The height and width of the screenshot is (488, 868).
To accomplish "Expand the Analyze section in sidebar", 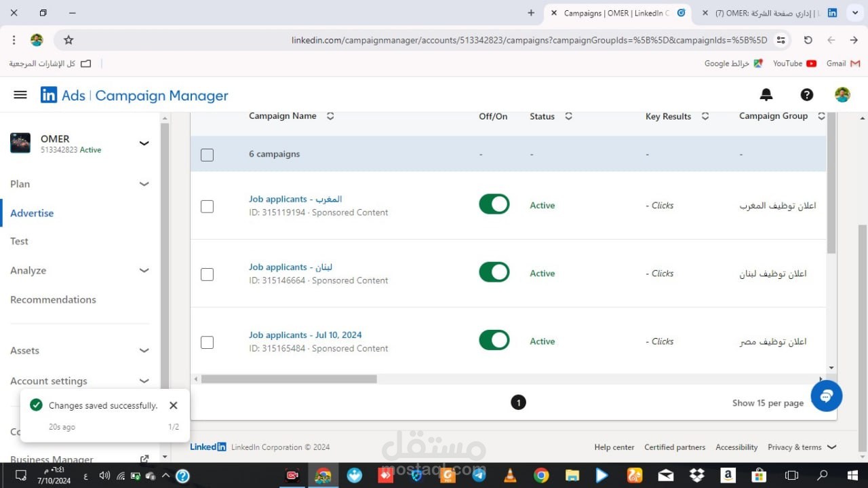I will (144, 270).
